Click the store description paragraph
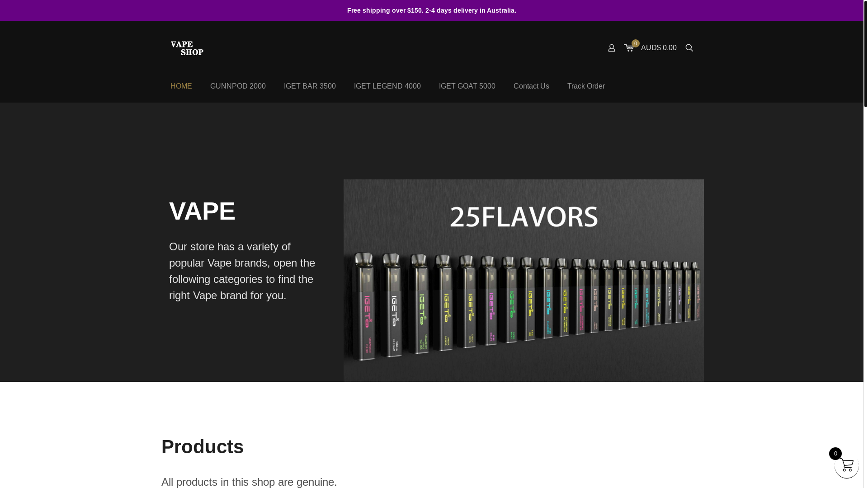Image resolution: width=868 pixels, height=488 pixels. [x=242, y=271]
